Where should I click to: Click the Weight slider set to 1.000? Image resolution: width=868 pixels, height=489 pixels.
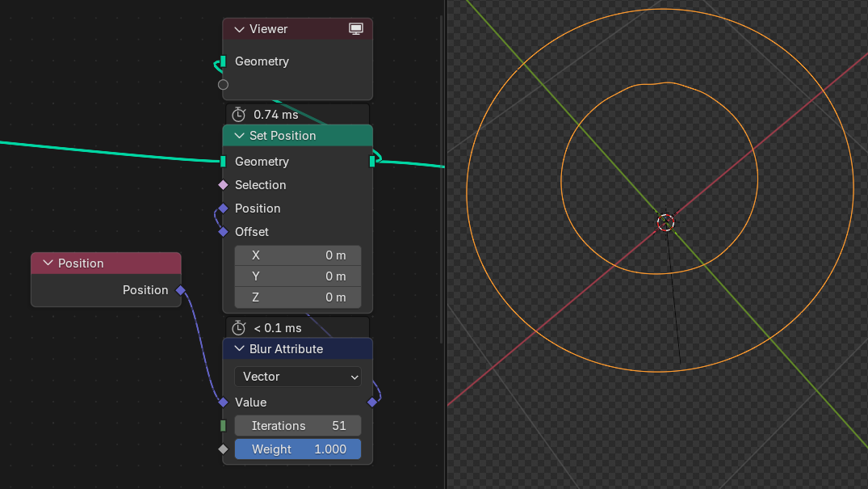[x=298, y=449]
